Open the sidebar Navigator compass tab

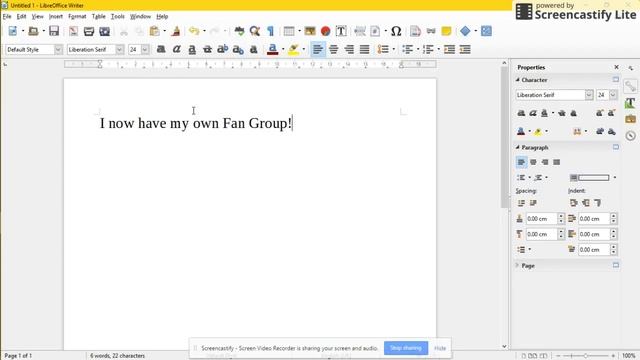[630, 136]
